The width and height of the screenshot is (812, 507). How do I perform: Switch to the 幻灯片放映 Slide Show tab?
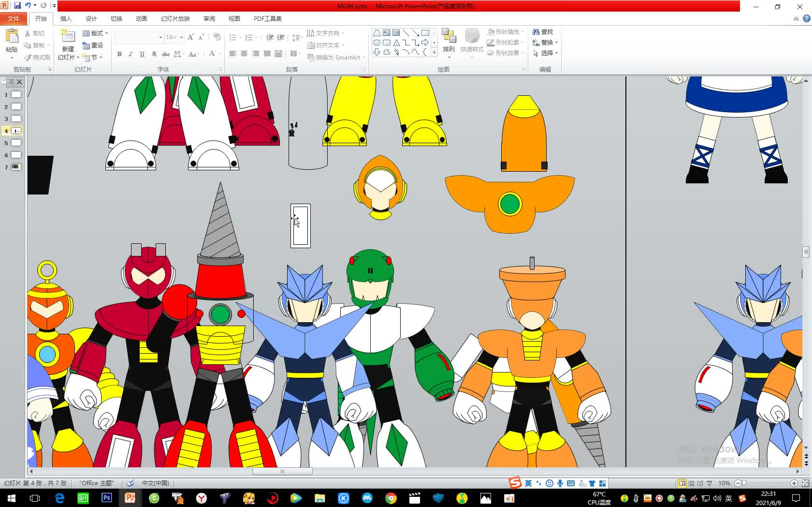(175, 19)
